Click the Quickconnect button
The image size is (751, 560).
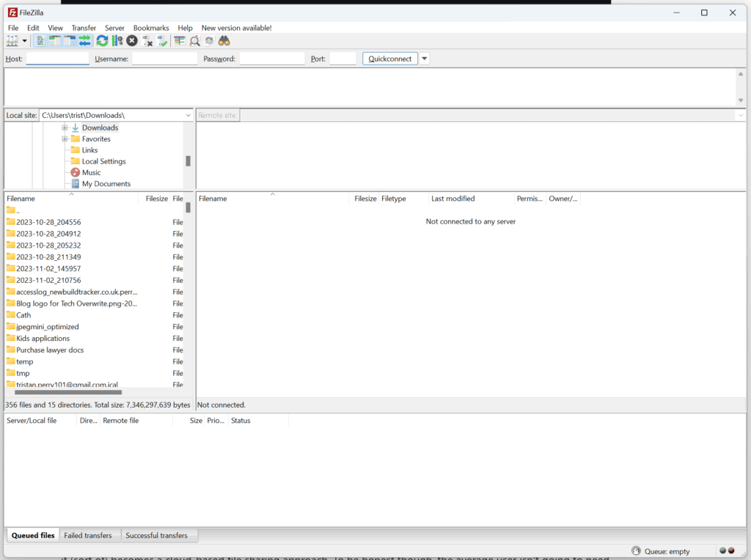[x=390, y=59]
